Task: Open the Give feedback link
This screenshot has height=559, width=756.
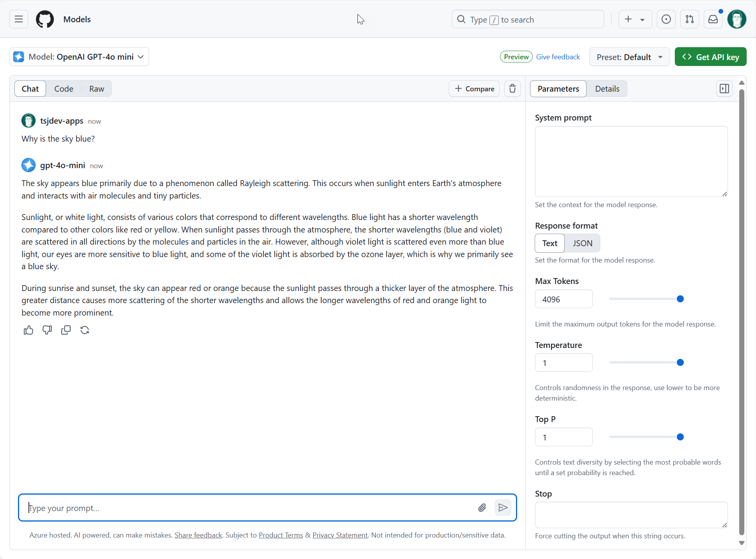Action: click(x=558, y=57)
